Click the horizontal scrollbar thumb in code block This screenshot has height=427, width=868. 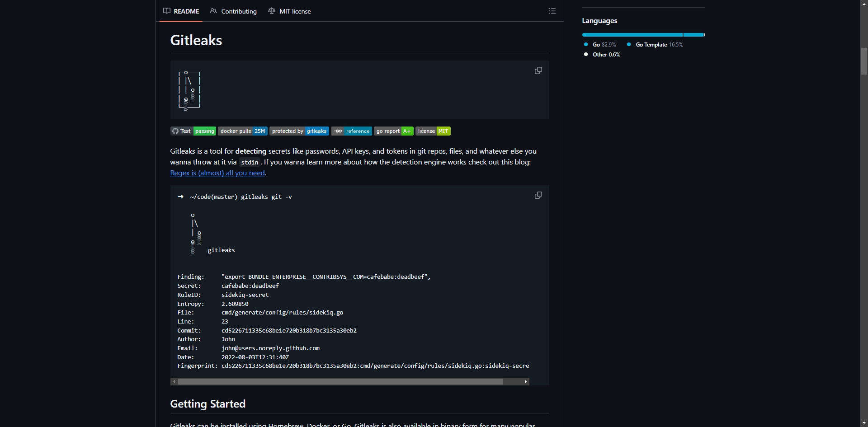pyautogui.click(x=340, y=382)
